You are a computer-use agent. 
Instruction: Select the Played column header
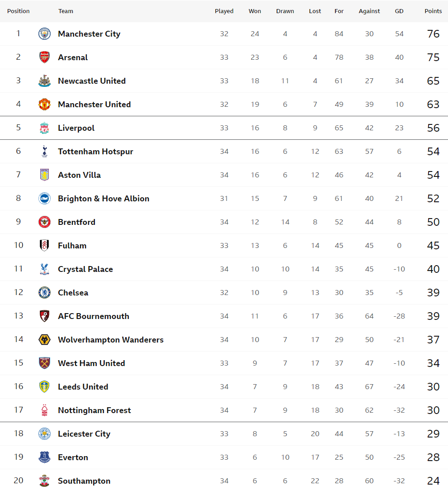pos(224,11)
